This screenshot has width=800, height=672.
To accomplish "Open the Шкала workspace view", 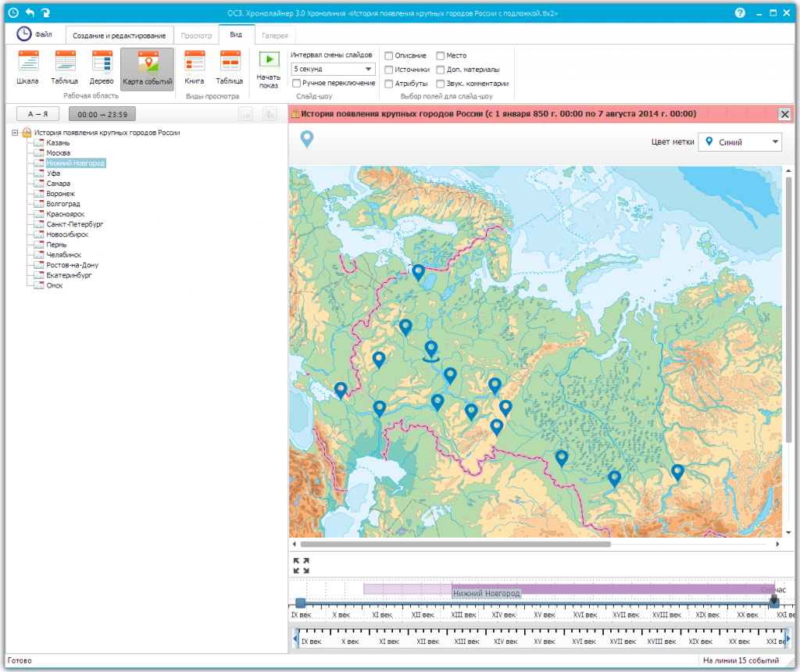I will (28, 68).
